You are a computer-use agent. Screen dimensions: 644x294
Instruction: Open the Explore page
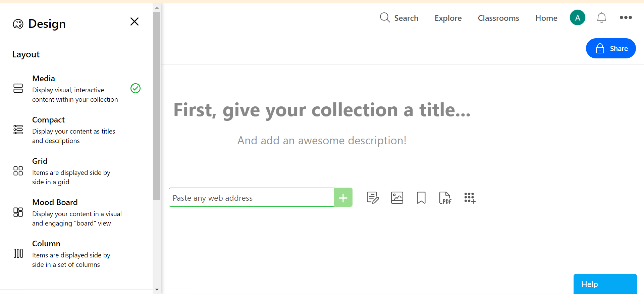tap(448, 18)
